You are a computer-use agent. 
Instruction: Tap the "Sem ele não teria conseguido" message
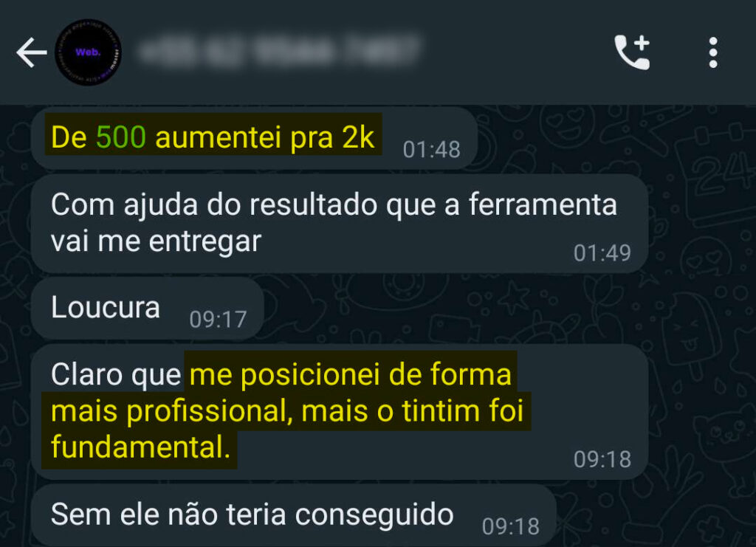[x=294, y=515]
